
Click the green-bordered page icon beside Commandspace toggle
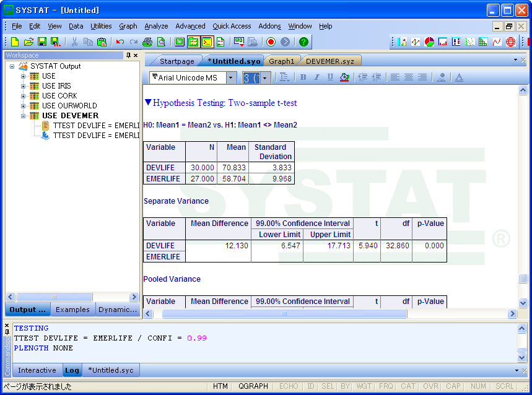coord(220,41)
